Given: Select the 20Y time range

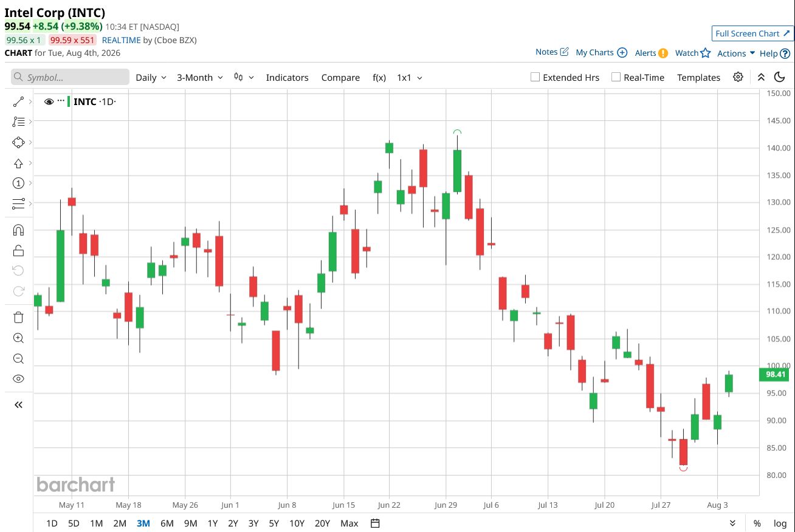Looking at the screenshot, I should tap(322, 523).
